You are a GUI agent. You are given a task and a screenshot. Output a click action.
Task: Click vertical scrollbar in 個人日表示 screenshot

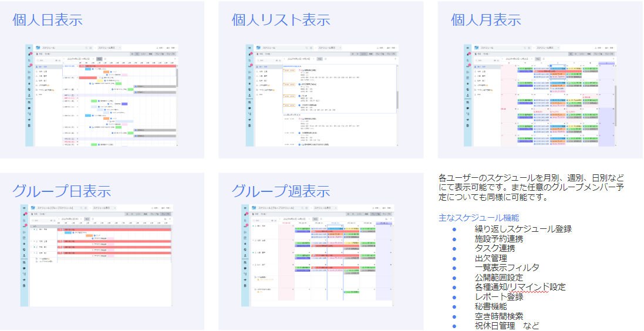[x=176, y=76]
